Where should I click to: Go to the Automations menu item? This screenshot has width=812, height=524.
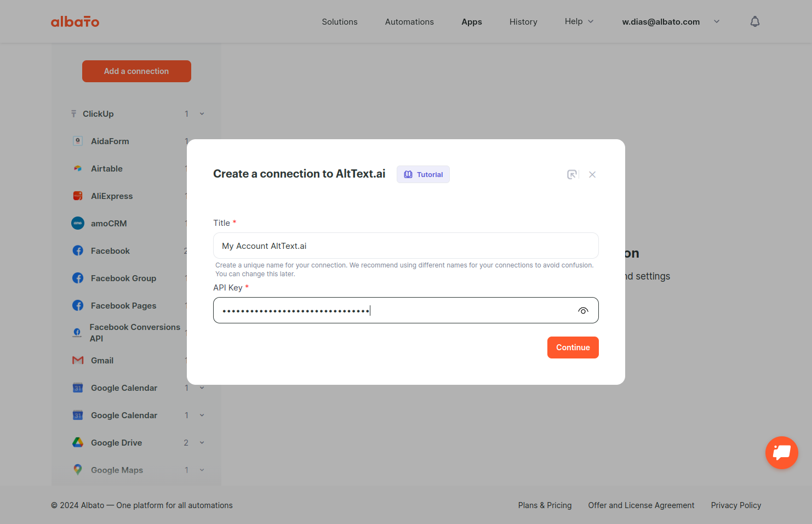409,22
